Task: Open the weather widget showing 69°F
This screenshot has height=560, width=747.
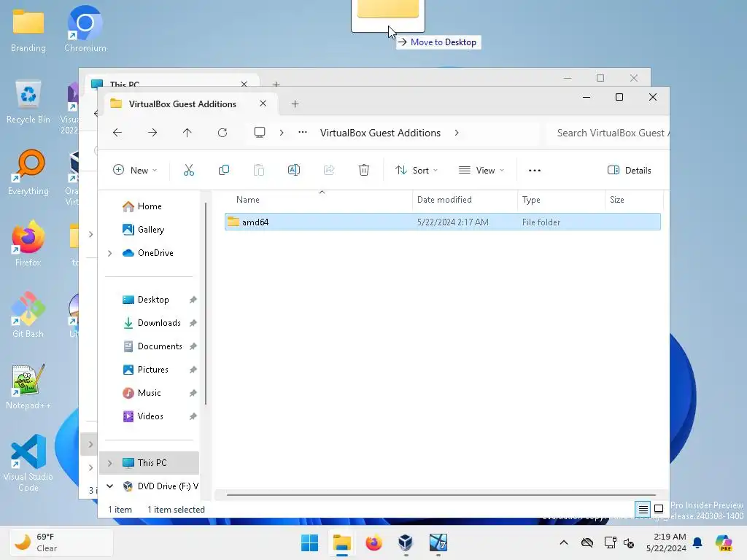Action: pyautogui.click(x=61, y=542)
